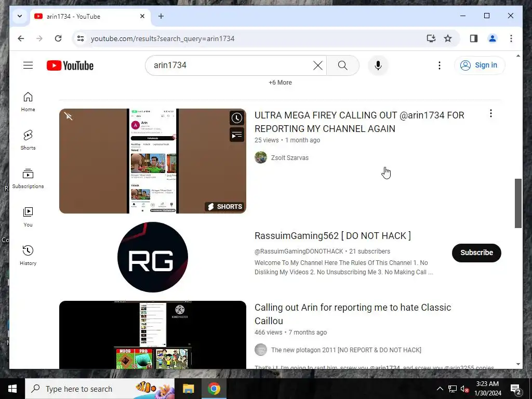Bookmark this page with star icon
532x399 pixels.
click(448, 38)
